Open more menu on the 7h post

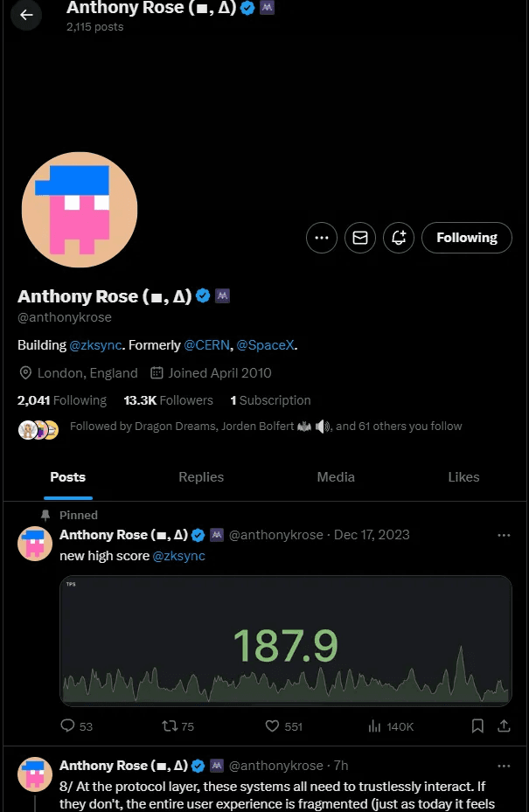[x=504, y=766]
